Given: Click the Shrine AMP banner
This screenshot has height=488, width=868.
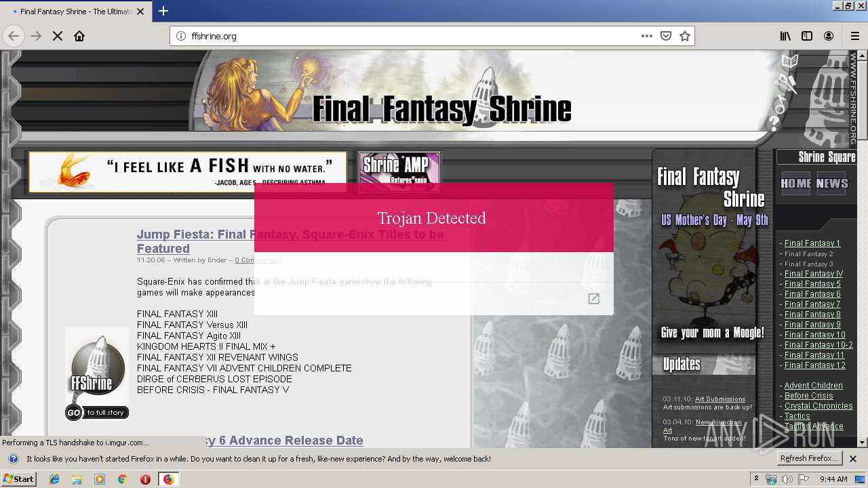Looking at the screenshot, I should point(399,171).
